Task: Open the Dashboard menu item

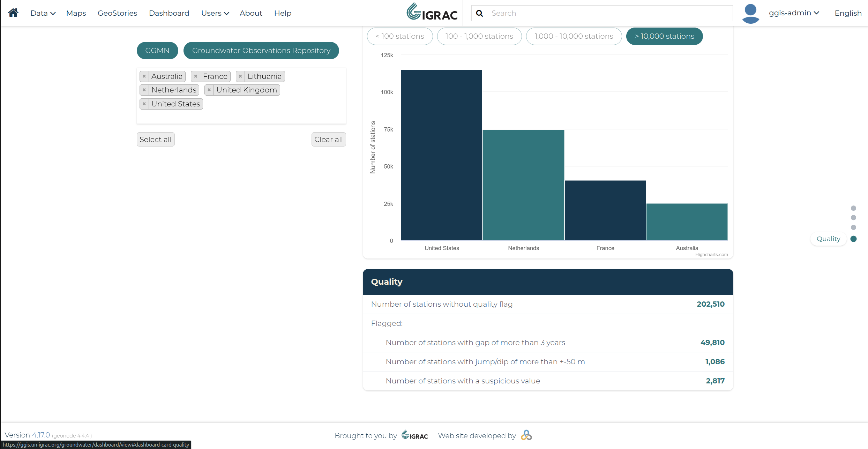Action: click(x=169, y=13)
